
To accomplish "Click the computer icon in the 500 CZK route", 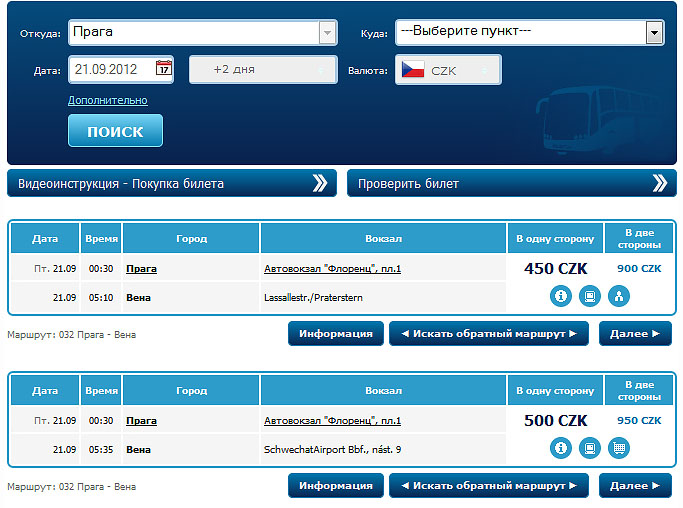I will [x=590, y=448].
